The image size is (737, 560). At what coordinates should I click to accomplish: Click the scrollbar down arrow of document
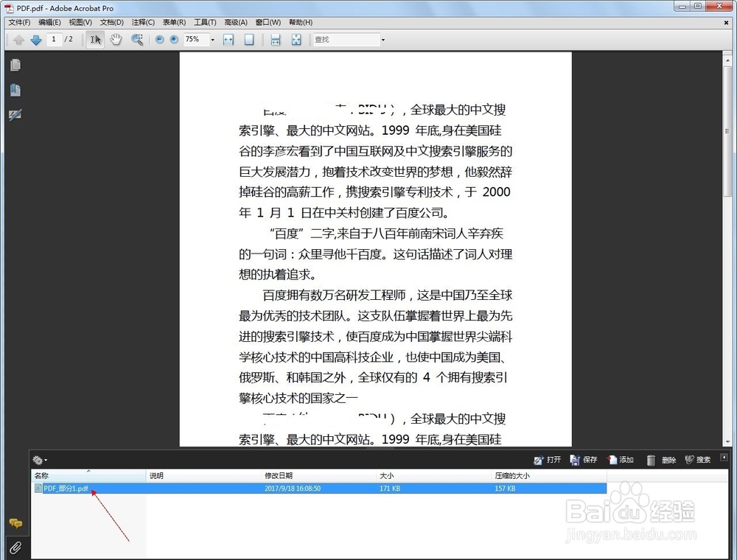coord(727,441)
